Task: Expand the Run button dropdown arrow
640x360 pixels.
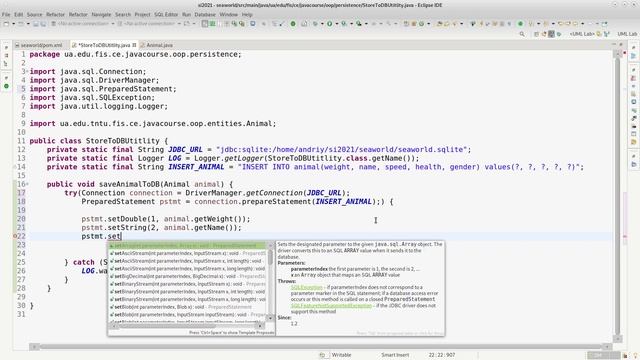Action: click(x=336, y=24)
